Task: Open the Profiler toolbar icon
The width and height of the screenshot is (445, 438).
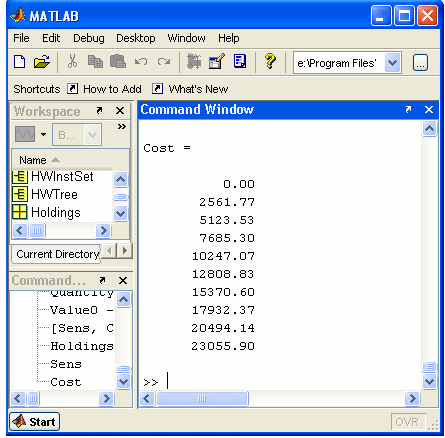Action: tap(240, 61)
